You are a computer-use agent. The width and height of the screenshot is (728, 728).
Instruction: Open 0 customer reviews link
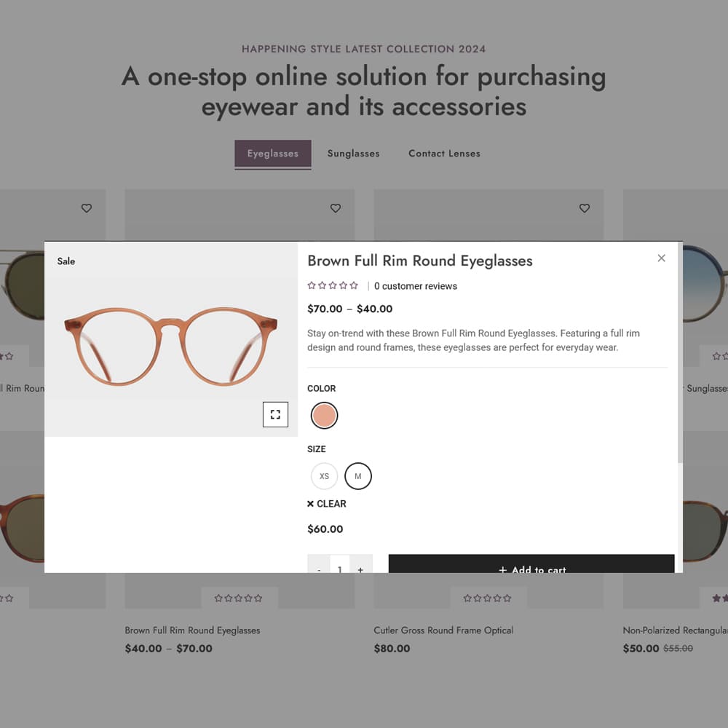pos(416,286)
